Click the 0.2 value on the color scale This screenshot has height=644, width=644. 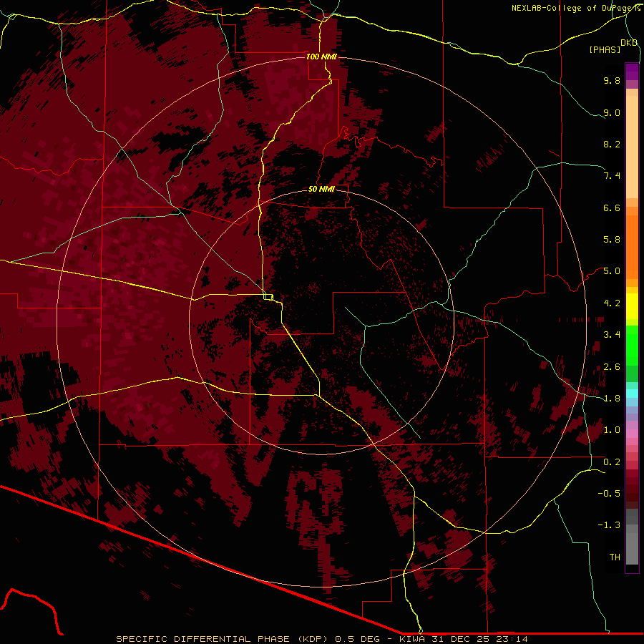612,462
